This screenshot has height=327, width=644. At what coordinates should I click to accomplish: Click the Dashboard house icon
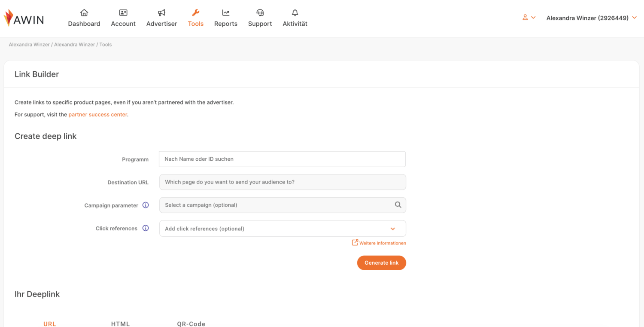coord(84,12)
